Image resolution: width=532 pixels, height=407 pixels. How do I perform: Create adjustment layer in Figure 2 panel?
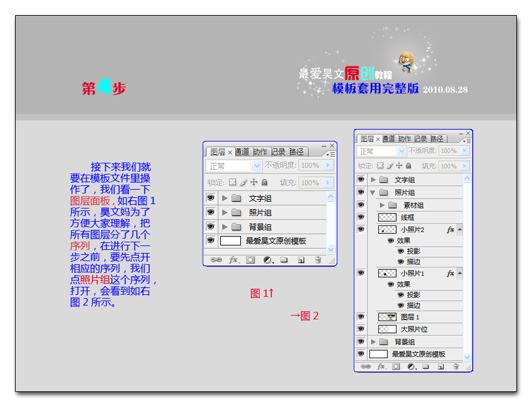[x=412, y=366]
